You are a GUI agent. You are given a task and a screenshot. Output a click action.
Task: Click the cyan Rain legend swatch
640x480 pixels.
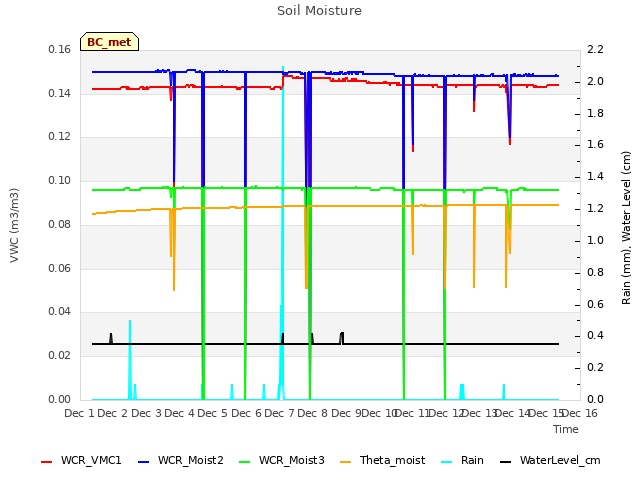click(447, 462)
